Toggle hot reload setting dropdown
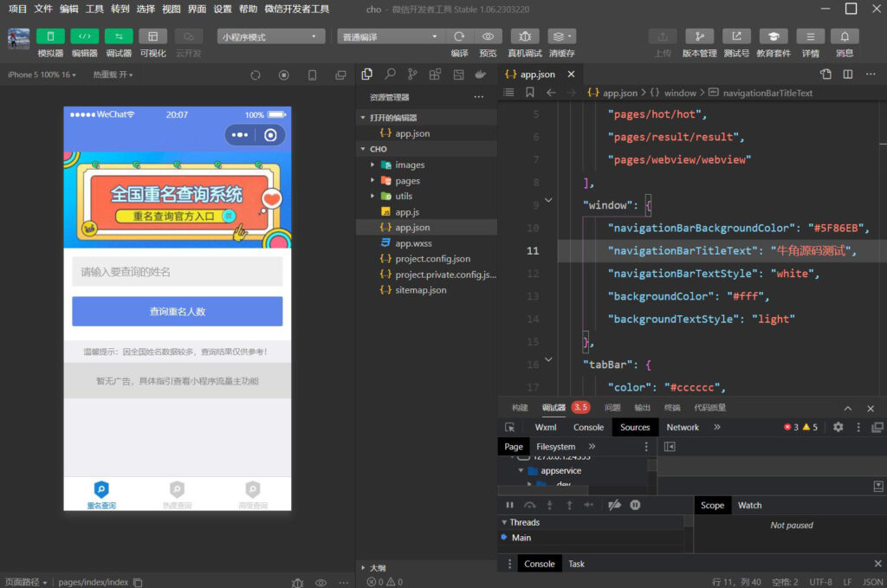The width and height of the screenshot is (887, 588). (114, 75)
